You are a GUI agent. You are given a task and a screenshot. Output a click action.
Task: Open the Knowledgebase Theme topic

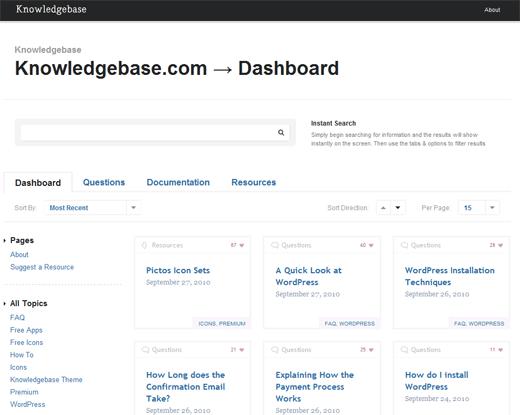(x=46, y=380)
